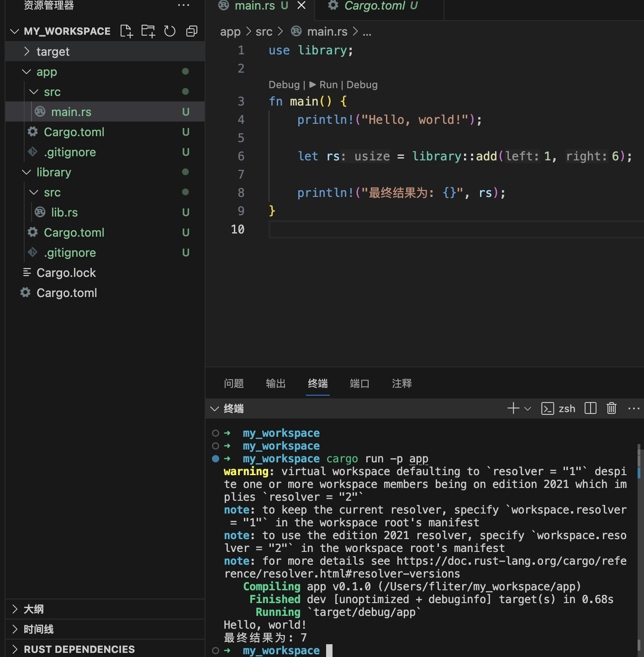
Task: Kill terminal with the trash icon
Action: tap(612, 408)
